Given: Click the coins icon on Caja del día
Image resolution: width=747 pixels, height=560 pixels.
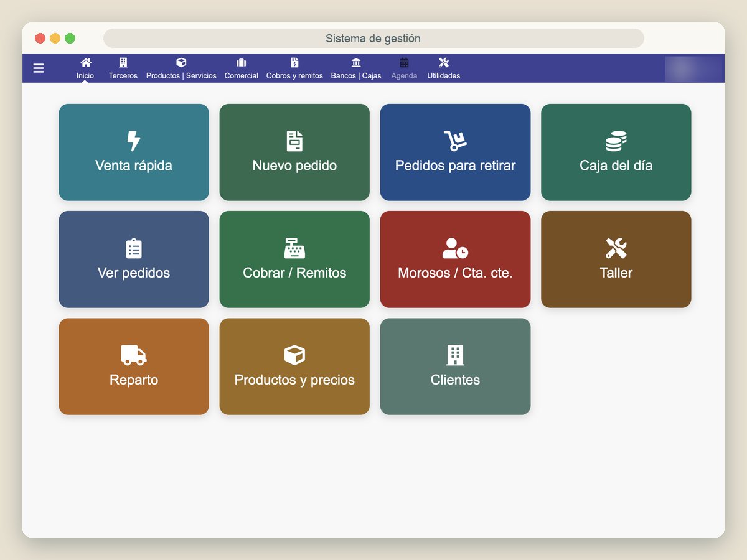Looking at the screenshot, I should click(616, 141).
